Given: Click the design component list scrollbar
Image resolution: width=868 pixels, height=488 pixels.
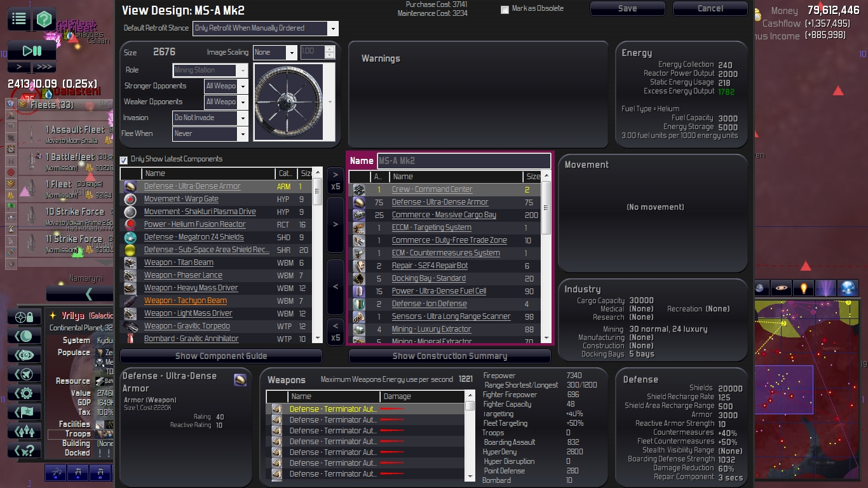Looking at the screenshot, I should pyautogui.click(x=546, y=257).
